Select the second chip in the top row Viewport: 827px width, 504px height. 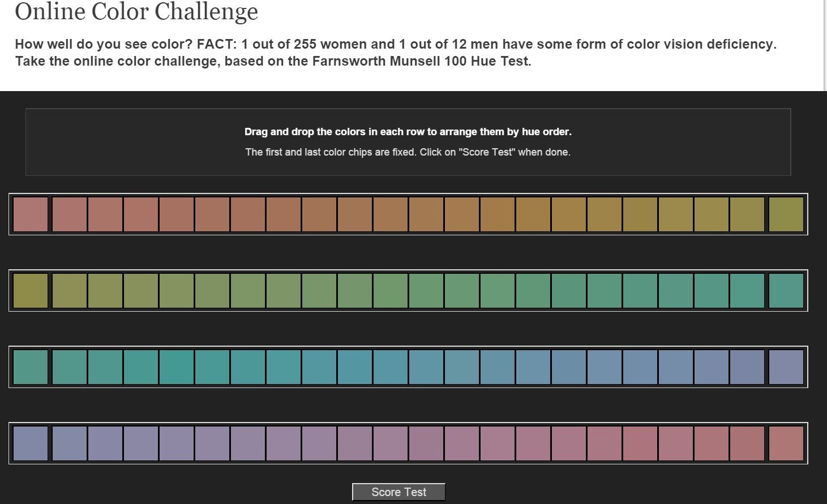69,214
